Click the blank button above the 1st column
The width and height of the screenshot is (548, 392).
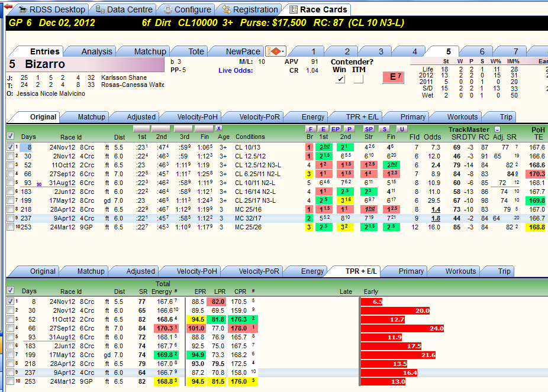pyautogui.click(x=141, y=128)
